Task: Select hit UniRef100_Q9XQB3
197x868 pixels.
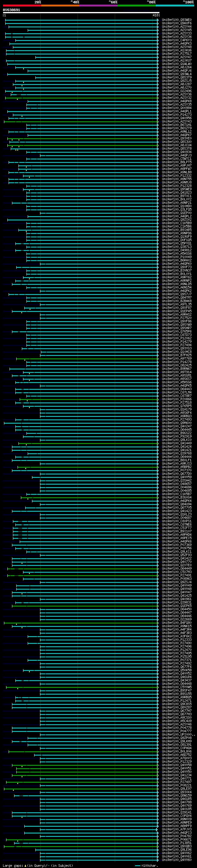Action: point(177,846)
